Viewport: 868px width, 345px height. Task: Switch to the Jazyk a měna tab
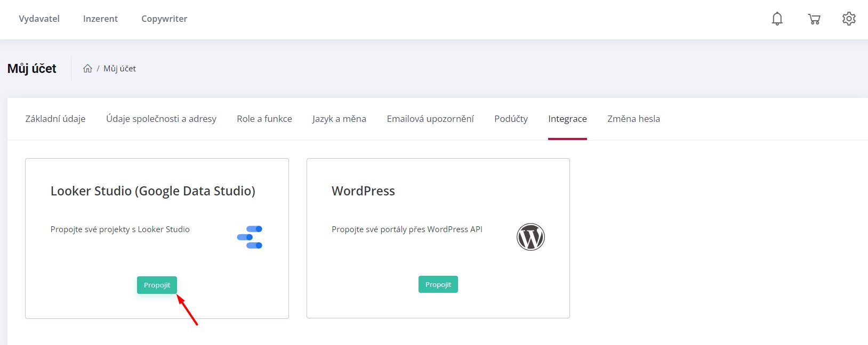tap(339, 119)
